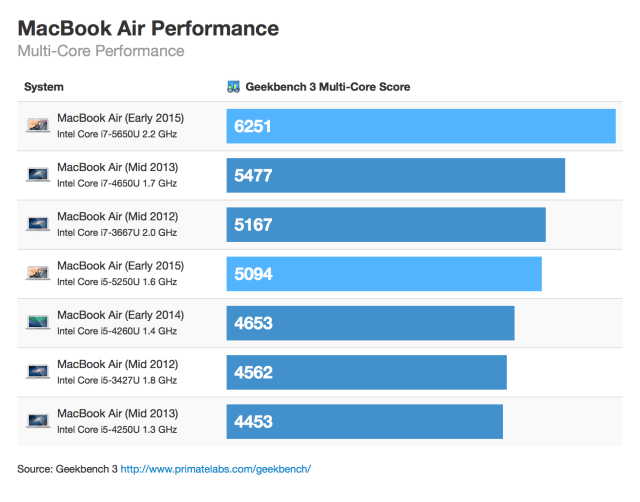Viewport: 640px width, 502px height.
Task: Click the MacBook Air Mid 2013 i5-4250U laptop icon
Action: [38, 420]
